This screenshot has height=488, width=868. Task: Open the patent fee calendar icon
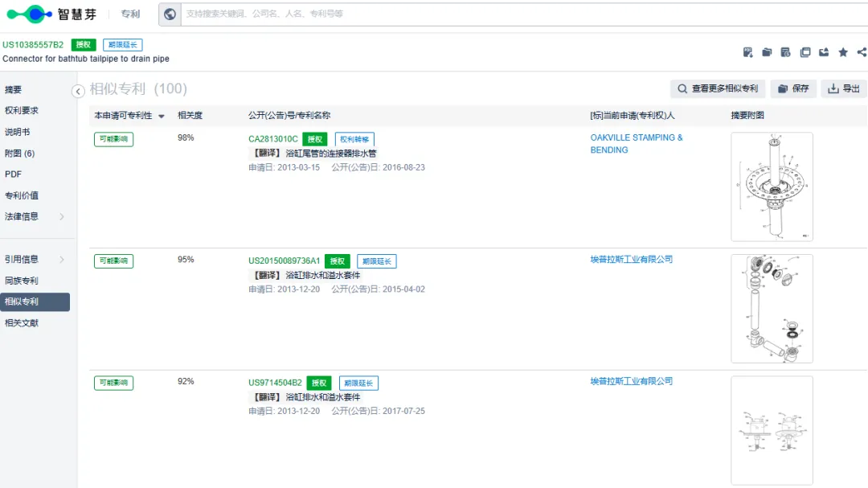(x=785, y=52)
